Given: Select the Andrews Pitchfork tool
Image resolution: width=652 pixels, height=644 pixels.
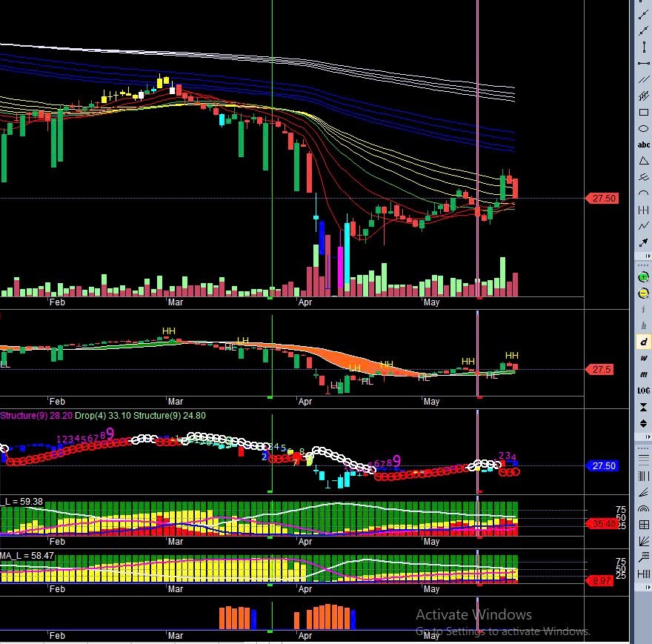Looking at the screenshot, I should (643, 177).
